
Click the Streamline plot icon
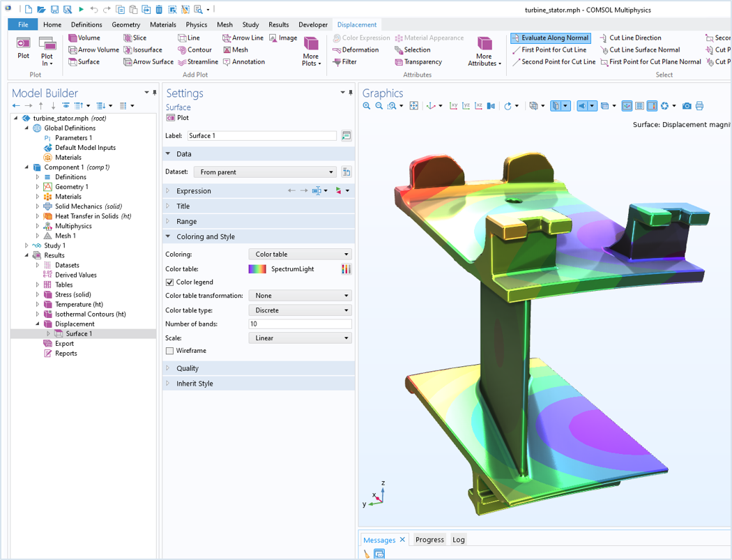pos(182,62)
